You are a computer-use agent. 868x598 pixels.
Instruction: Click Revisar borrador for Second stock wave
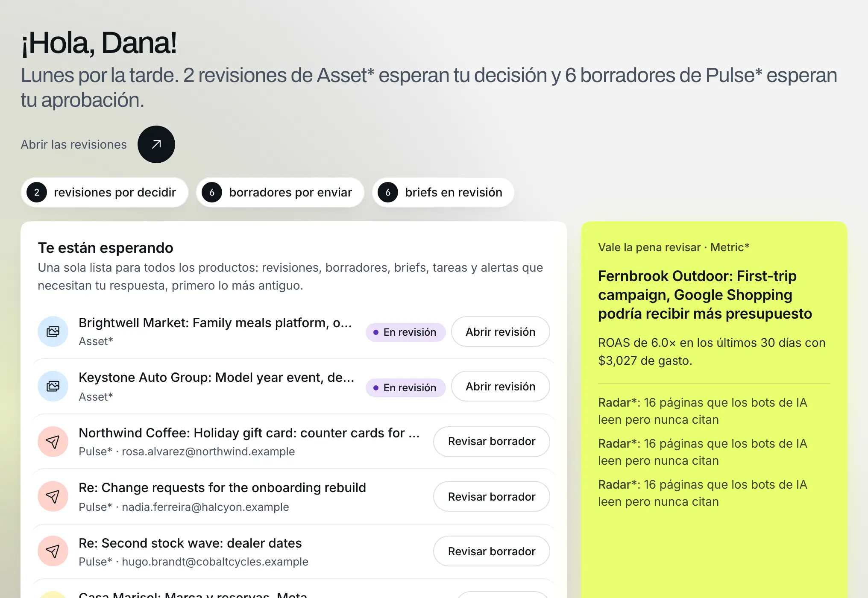[x=492, y=551]
